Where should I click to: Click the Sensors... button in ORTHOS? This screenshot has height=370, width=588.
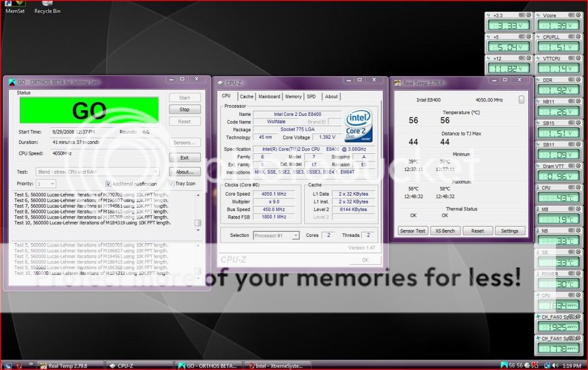pos(184,143)
